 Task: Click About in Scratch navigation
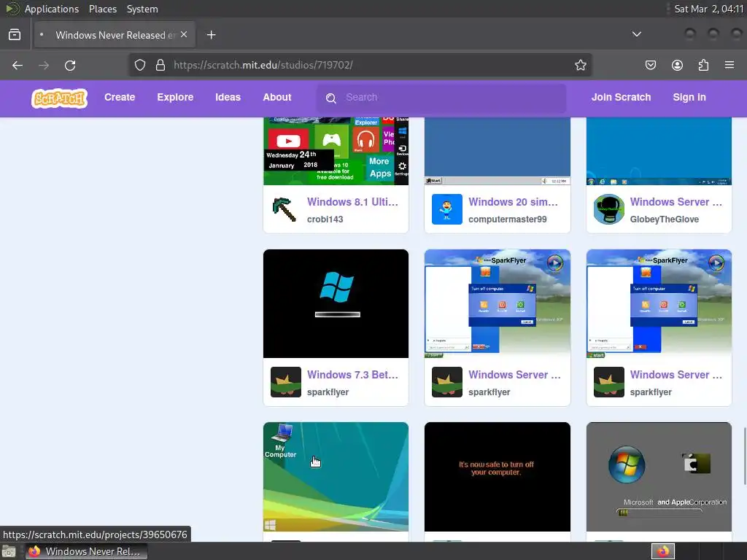pos(276,97)
